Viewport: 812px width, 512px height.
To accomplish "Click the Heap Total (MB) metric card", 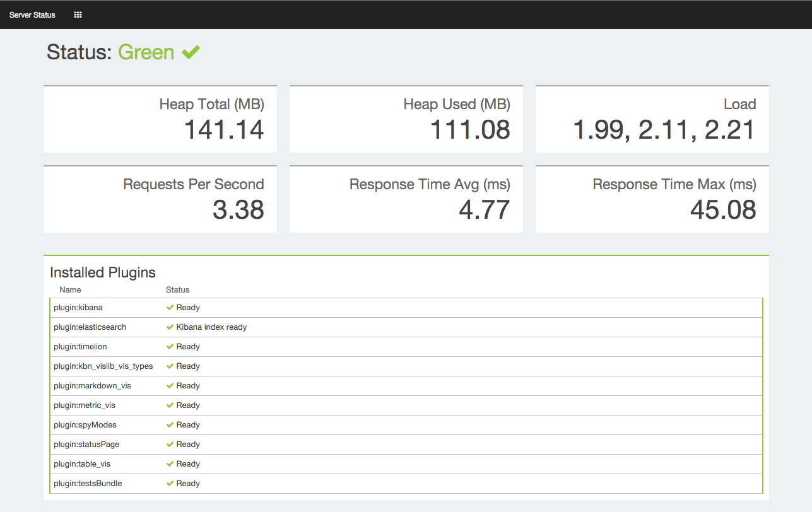I will click(160, 119).
